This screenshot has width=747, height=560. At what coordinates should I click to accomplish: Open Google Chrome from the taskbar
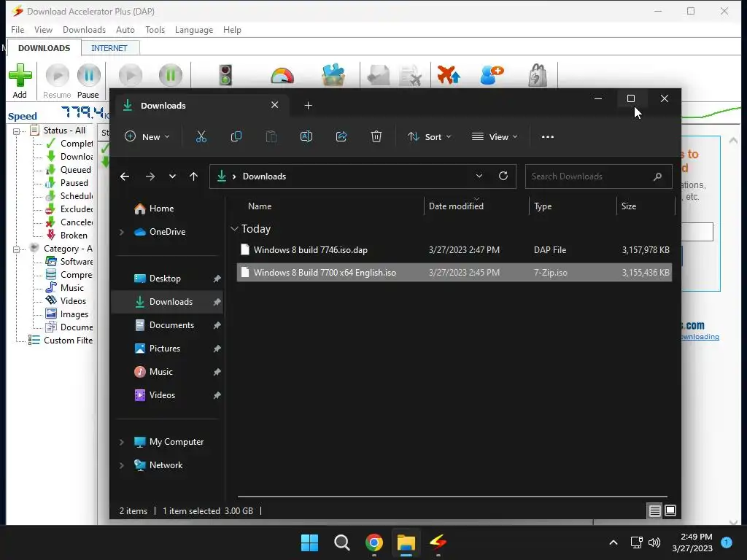click(374, 542)
